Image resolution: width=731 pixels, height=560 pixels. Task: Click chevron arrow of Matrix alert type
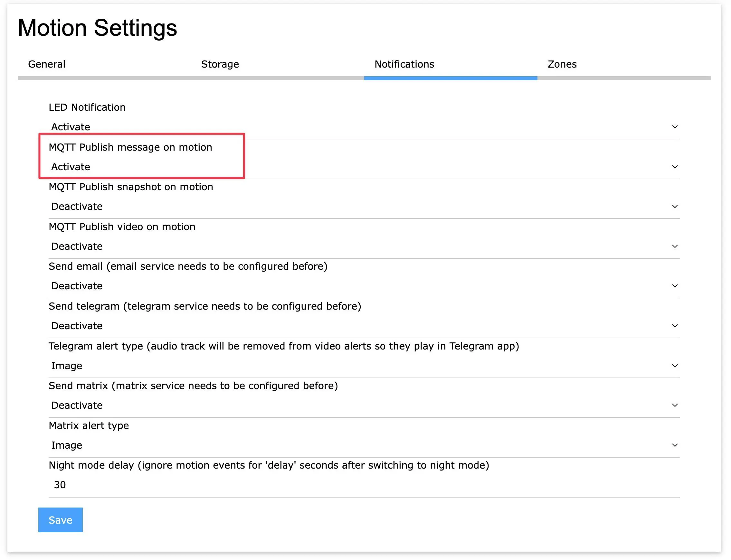(x=675, y=445)
